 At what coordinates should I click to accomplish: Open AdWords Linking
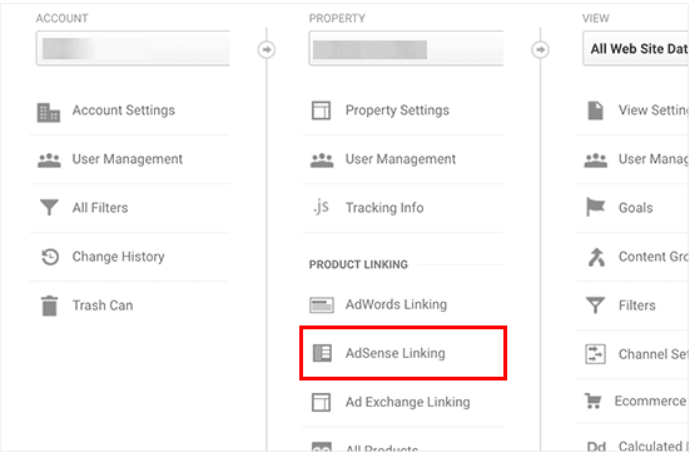[x=396, y=305]
